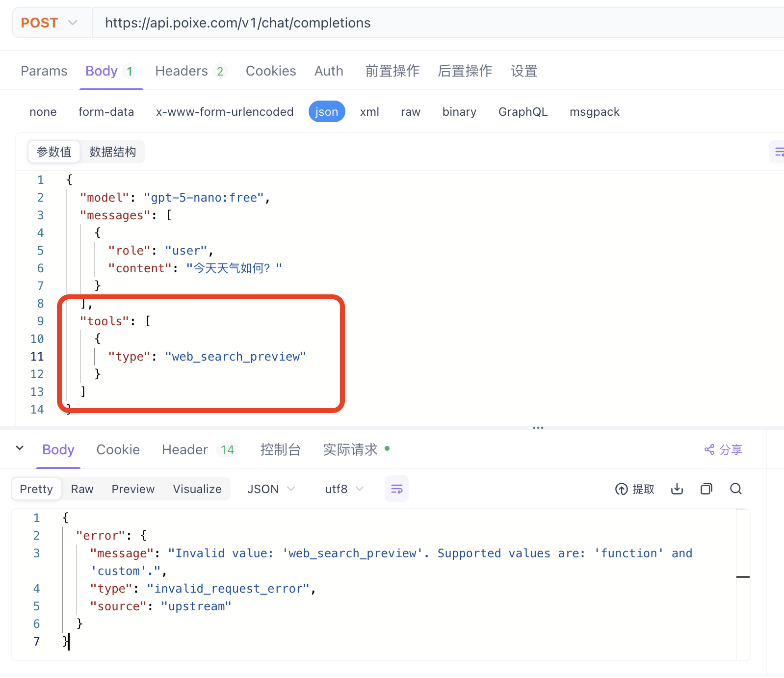Click the 提取 extract icon button
Viewport: 784px width, 678px height.
point(634,489)
